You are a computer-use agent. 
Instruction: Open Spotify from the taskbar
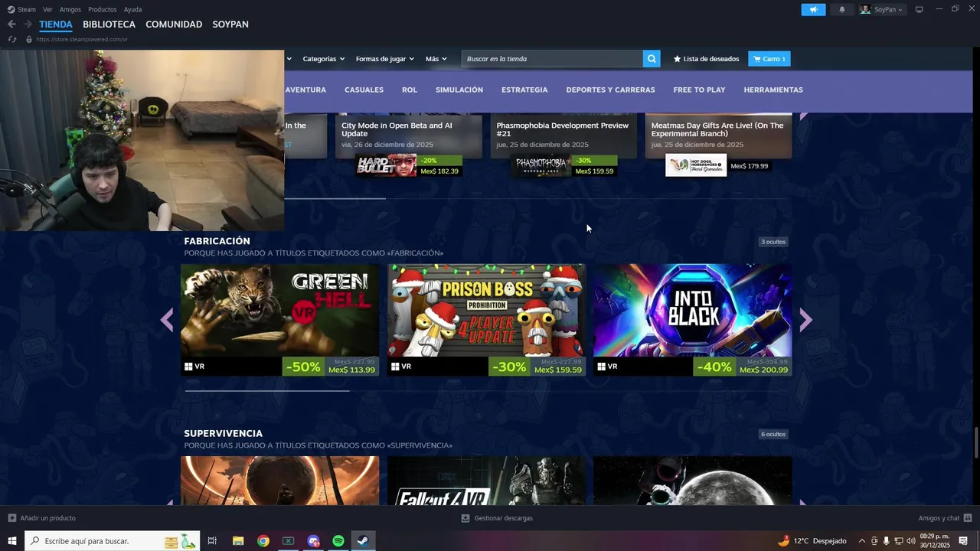[x=338, y=541]
